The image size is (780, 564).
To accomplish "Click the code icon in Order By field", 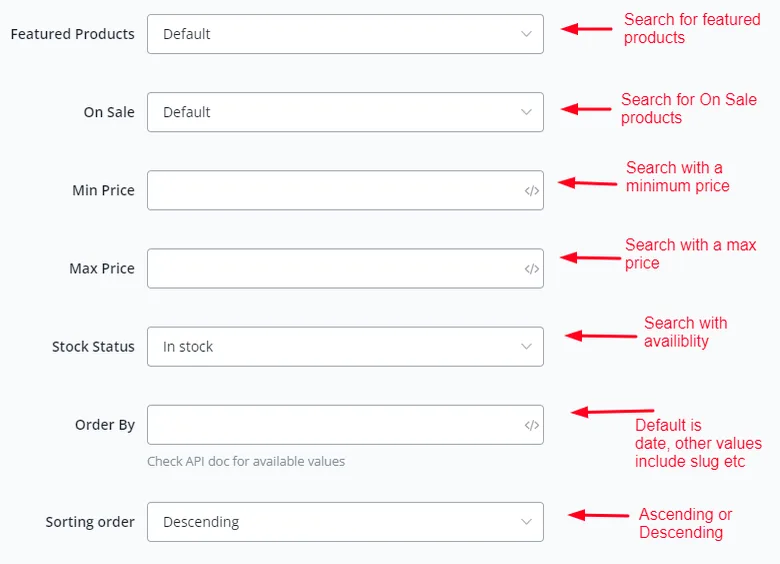I will click(531, 425).
